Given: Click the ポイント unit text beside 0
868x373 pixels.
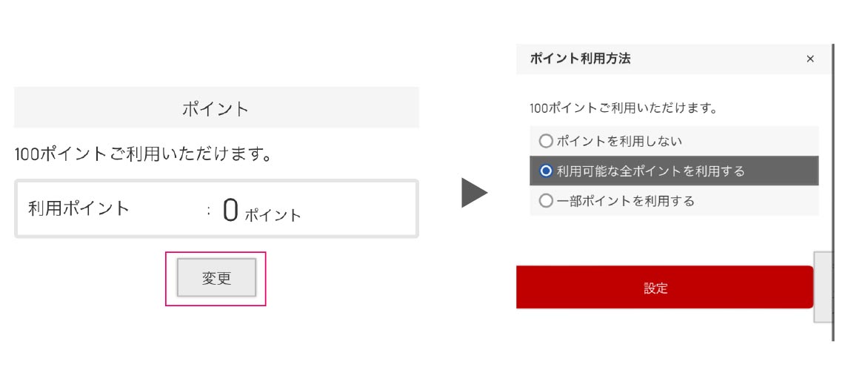Looking at the screenshot, I should [x=273, y=215].
